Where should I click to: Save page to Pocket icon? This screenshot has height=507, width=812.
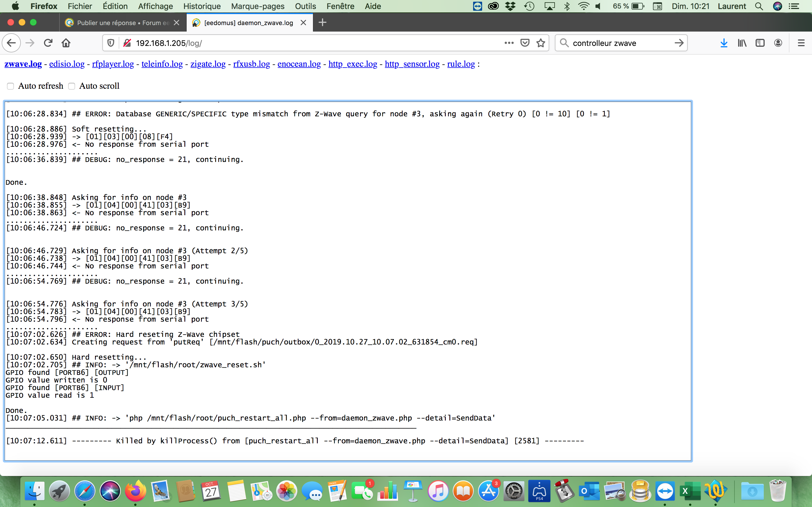click(525, 43)
